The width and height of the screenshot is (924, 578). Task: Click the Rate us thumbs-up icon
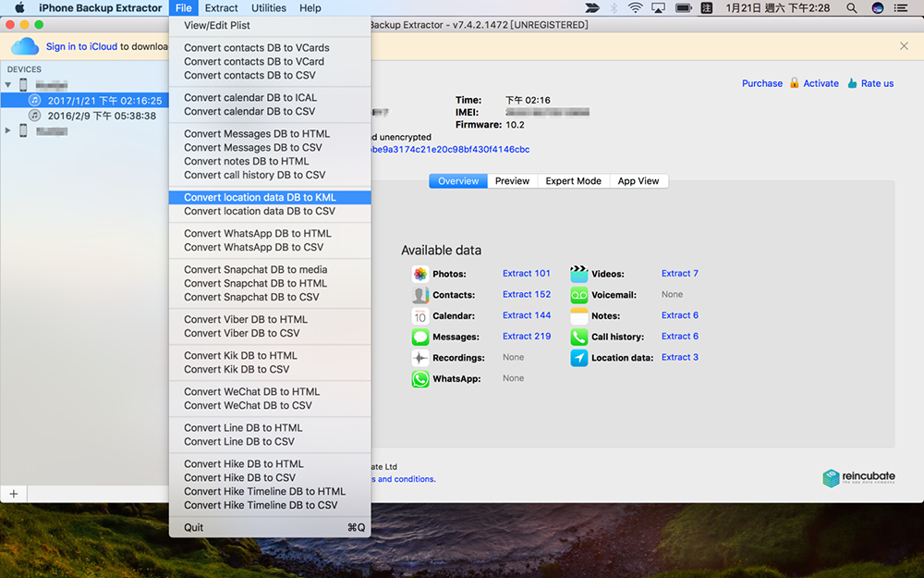click(x=852, y=83)
